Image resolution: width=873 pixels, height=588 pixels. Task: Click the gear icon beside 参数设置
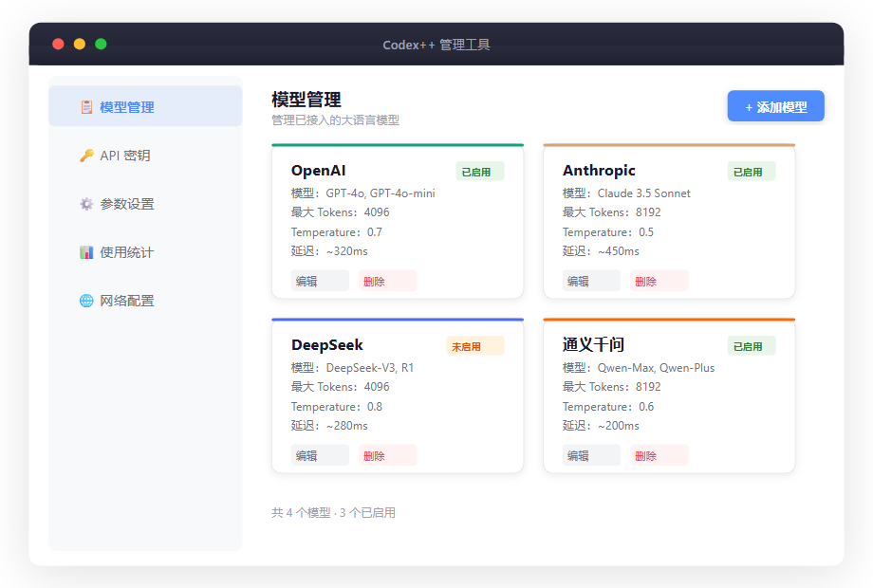pos(86,204)
